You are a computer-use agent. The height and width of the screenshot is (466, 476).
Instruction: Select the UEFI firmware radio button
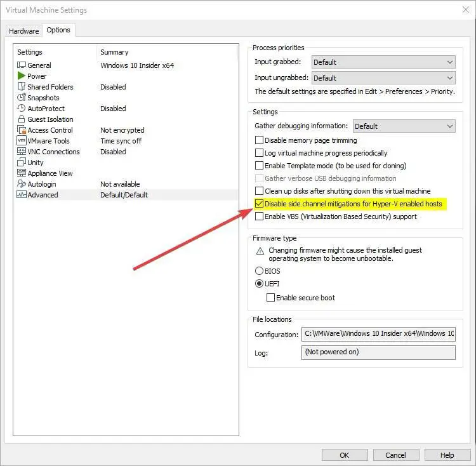tap(259, 284)
